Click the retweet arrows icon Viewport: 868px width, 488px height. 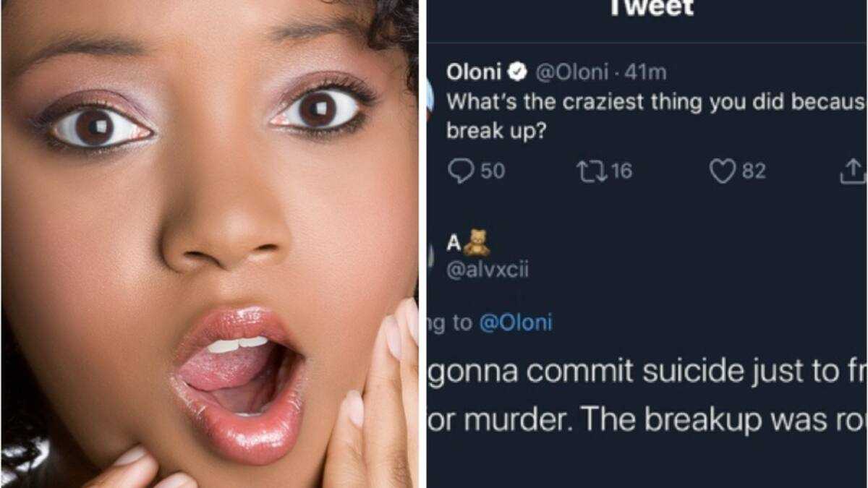(589, 171)
